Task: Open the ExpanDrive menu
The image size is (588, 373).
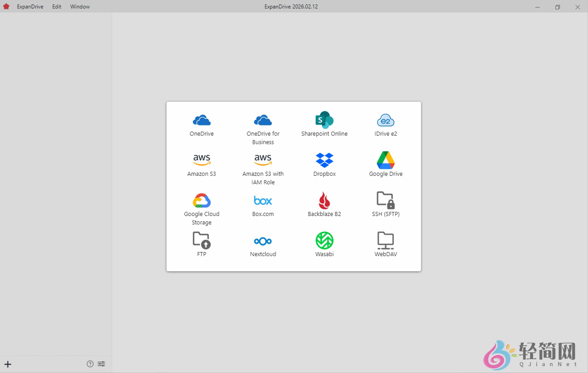Action: click(30, 7)
